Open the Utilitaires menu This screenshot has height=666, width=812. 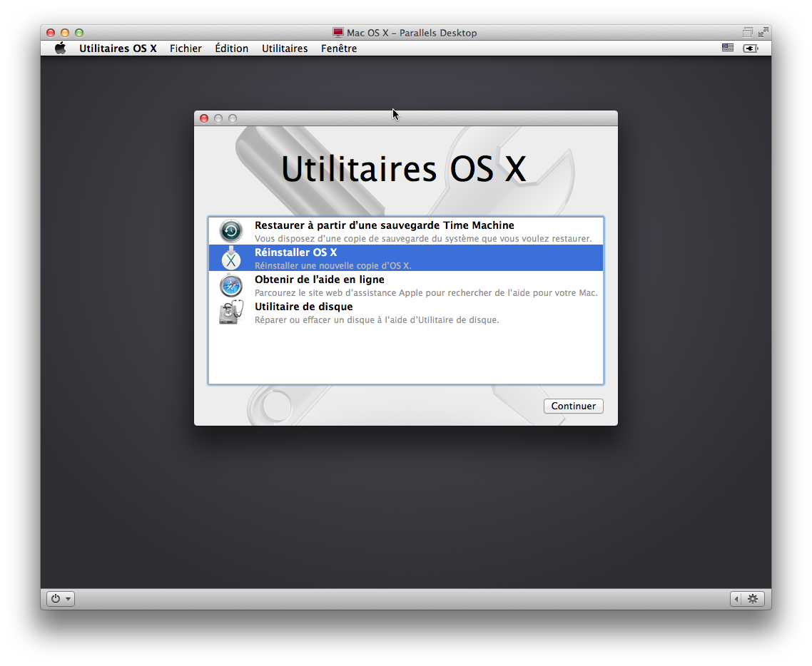(x=285, y=48)
